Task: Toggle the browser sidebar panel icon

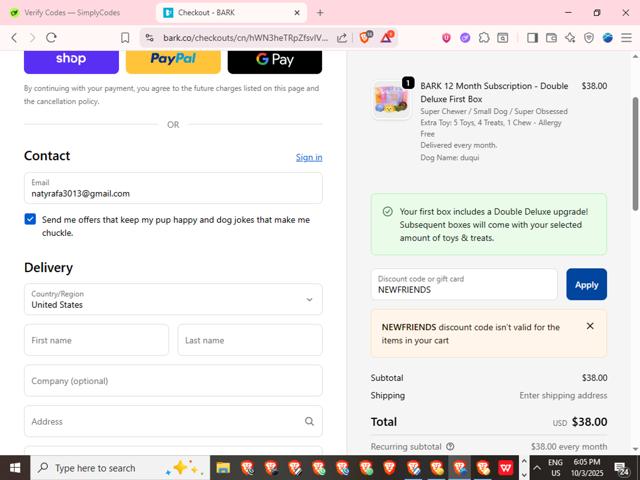Action: (532, 38)
